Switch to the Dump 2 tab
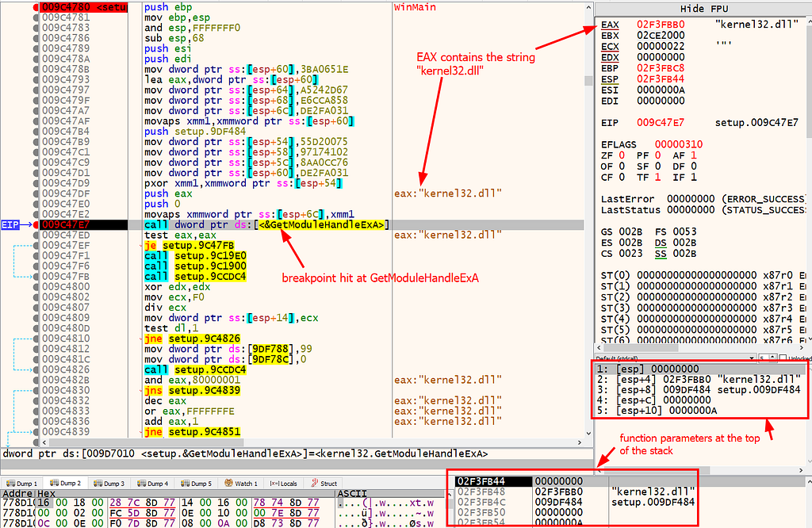Image resolution: width=812 pixels, height=528 pixels. tap(65, 483)
